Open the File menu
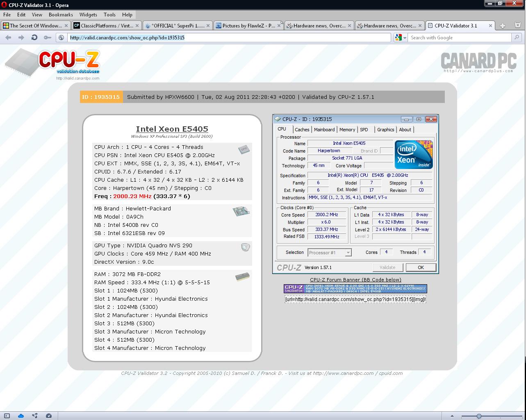The height and width of the screenshot is (420, 526). (7, 14)
